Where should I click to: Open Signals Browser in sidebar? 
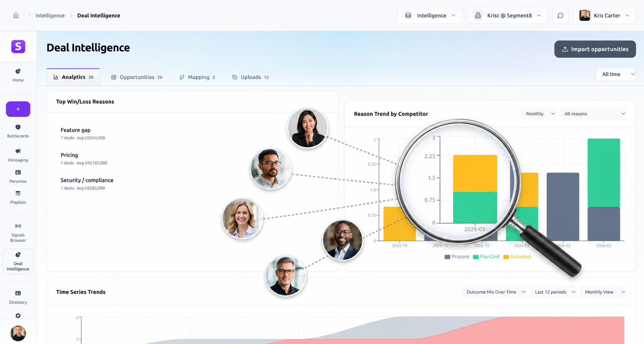coord(18,233)
